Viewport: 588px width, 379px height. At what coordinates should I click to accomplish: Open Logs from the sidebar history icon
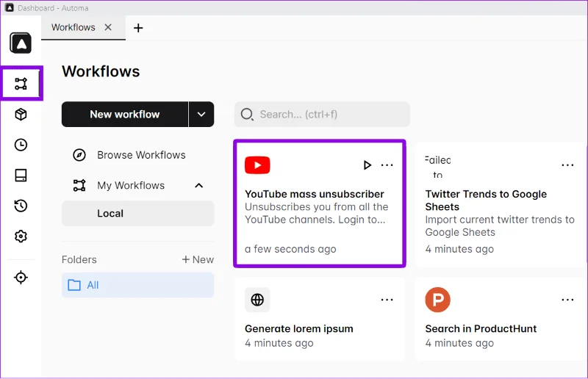tap(21, 206)
